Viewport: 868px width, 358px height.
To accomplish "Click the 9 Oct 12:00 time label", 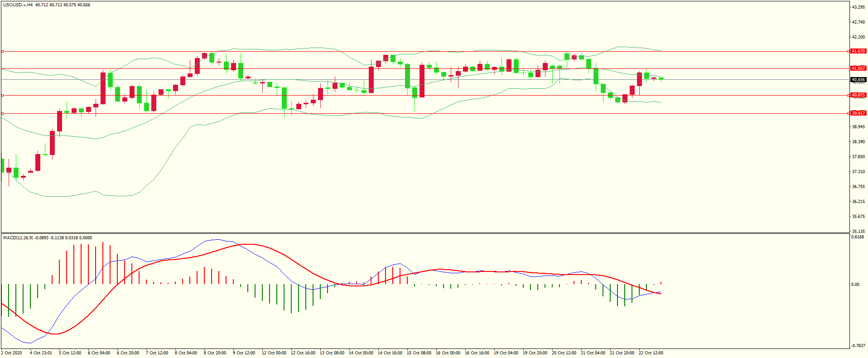I will [244, 353].
